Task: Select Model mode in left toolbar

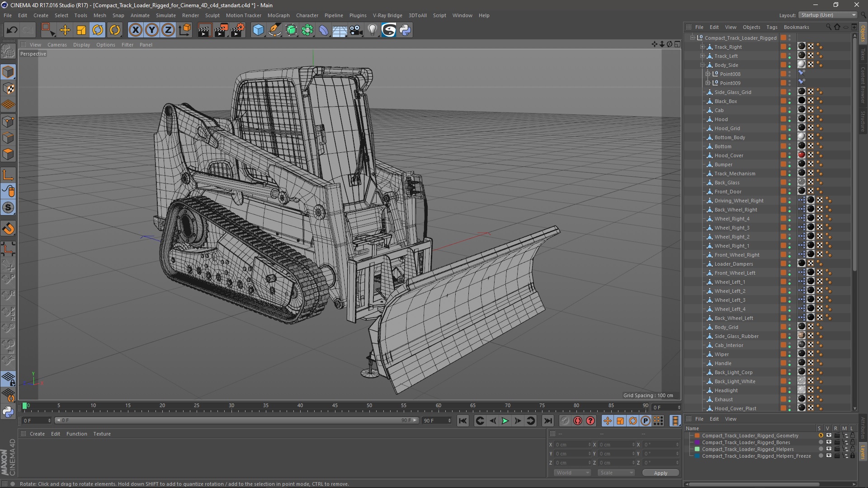Action: pyautogui.click(x=8, y=72)
